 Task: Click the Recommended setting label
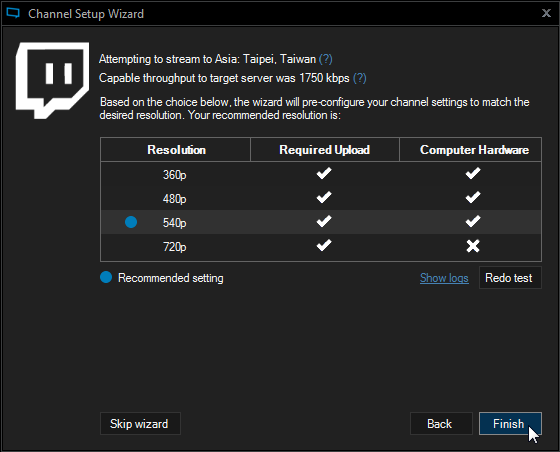171,278
